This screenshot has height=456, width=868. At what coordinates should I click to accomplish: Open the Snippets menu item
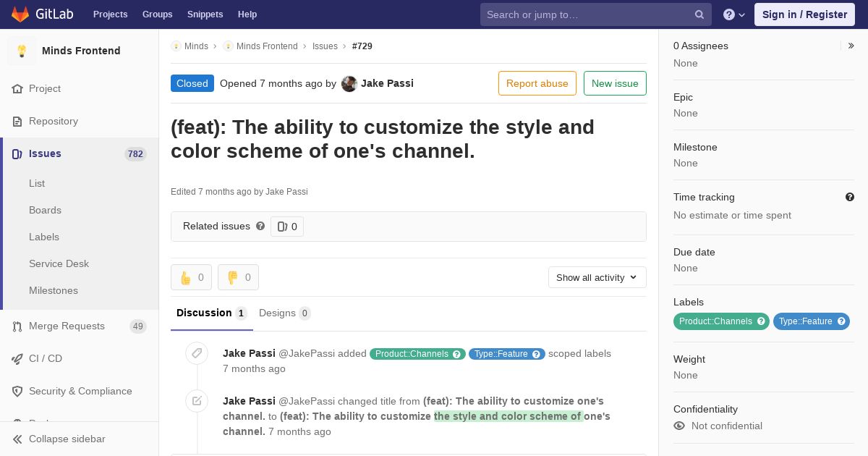[205, 14]
